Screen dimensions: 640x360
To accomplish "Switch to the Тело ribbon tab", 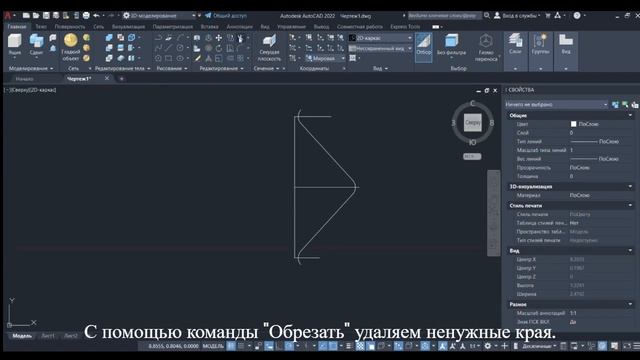I will click(x=41, y=27).
